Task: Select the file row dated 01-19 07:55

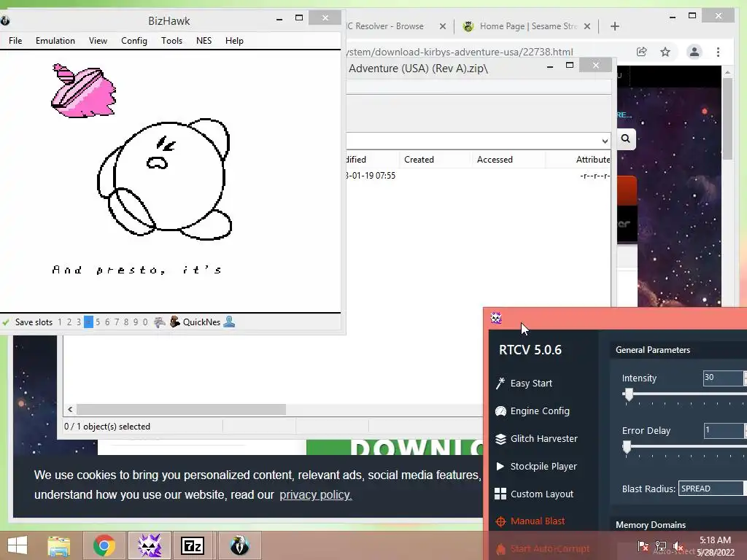Action: coord(478,176)
